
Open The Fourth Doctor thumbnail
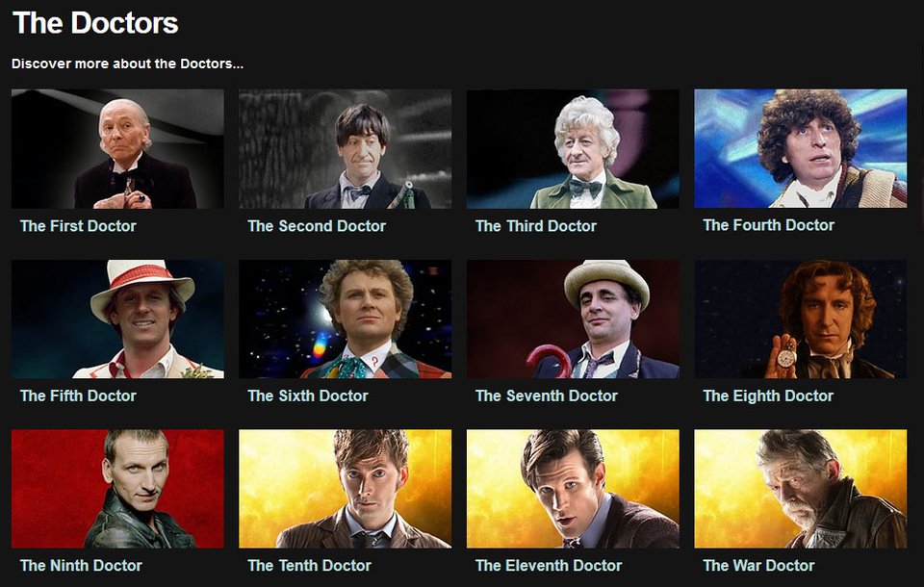coord(800,148)
